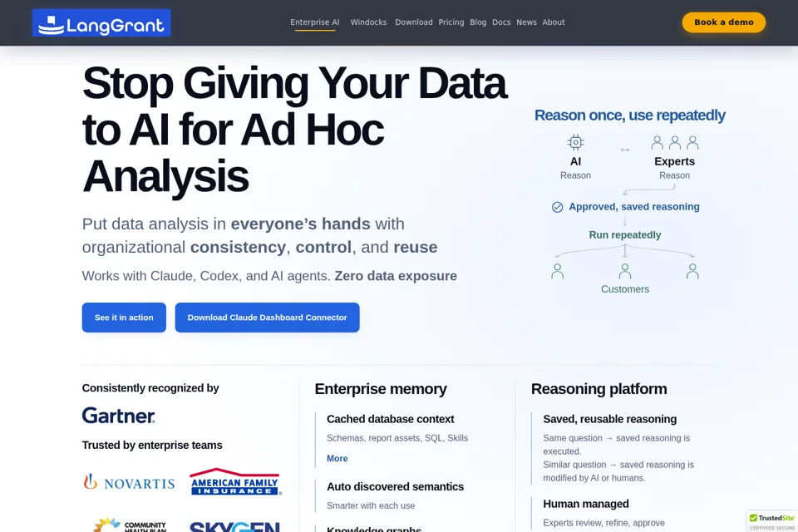
Task: Click the American Family Insurance logo
Action: coord(235,481)
